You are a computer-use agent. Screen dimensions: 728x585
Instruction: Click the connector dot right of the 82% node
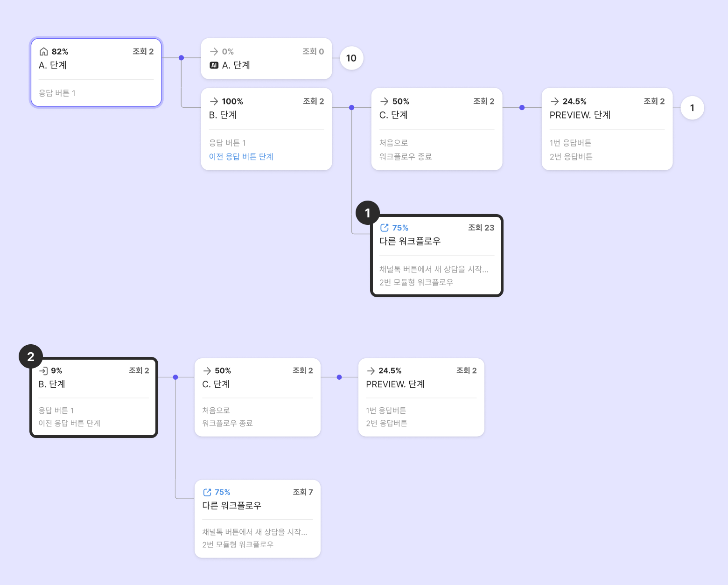pyautogui.click(x=181, y=58)
